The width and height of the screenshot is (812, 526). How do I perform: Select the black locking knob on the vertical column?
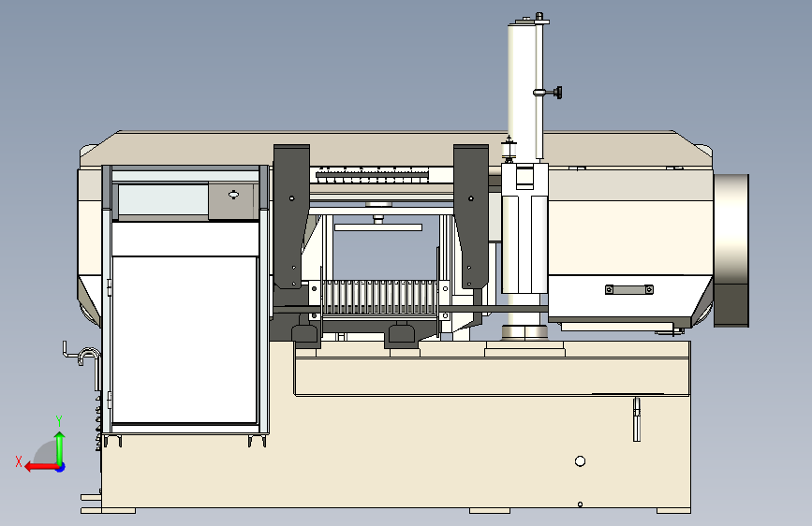(x=557, y=93)
